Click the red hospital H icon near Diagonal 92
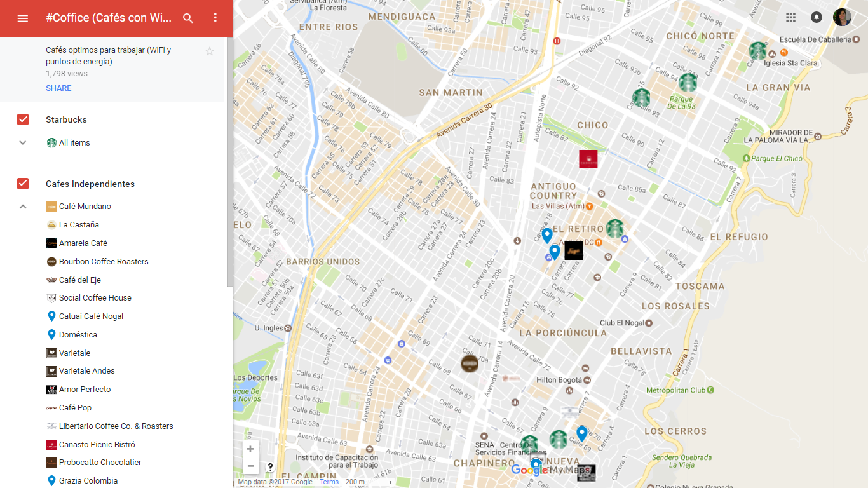 (x=557, y=41)
